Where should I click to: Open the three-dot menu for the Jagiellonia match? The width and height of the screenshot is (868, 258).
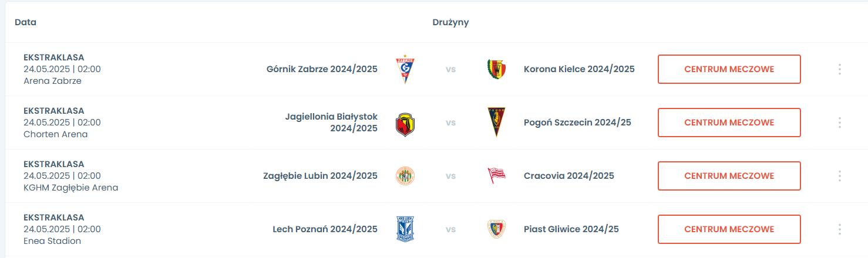(839, 123)
